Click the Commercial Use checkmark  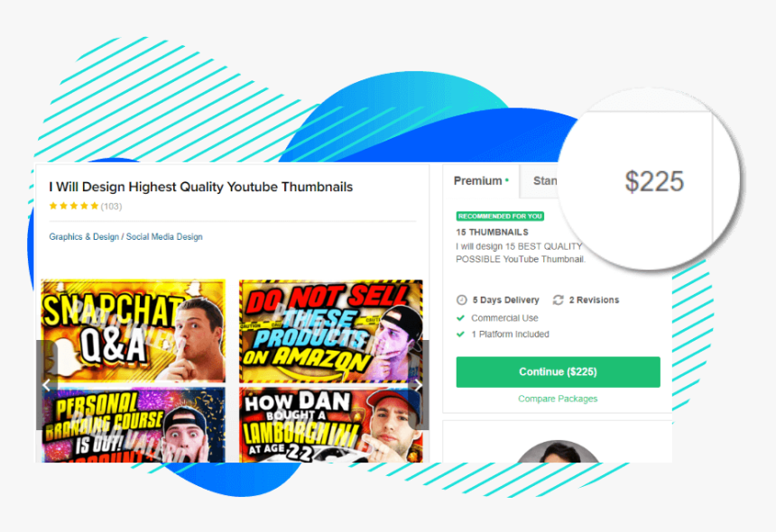pos(461,318)
